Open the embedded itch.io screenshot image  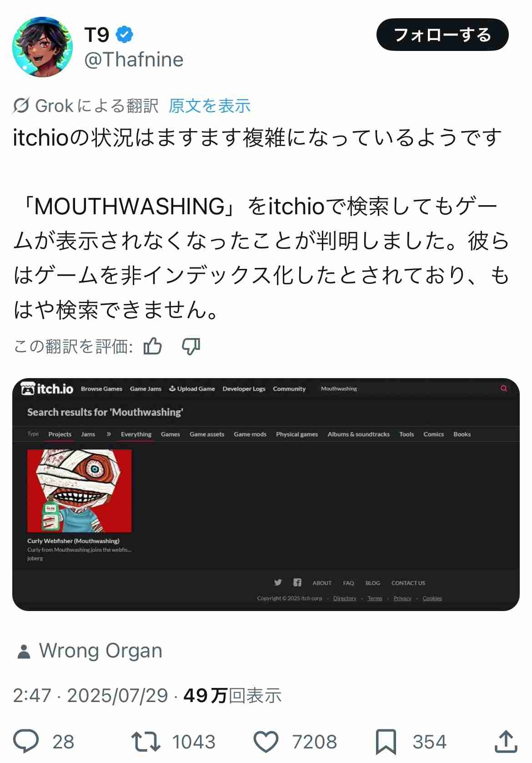point(266,495)
